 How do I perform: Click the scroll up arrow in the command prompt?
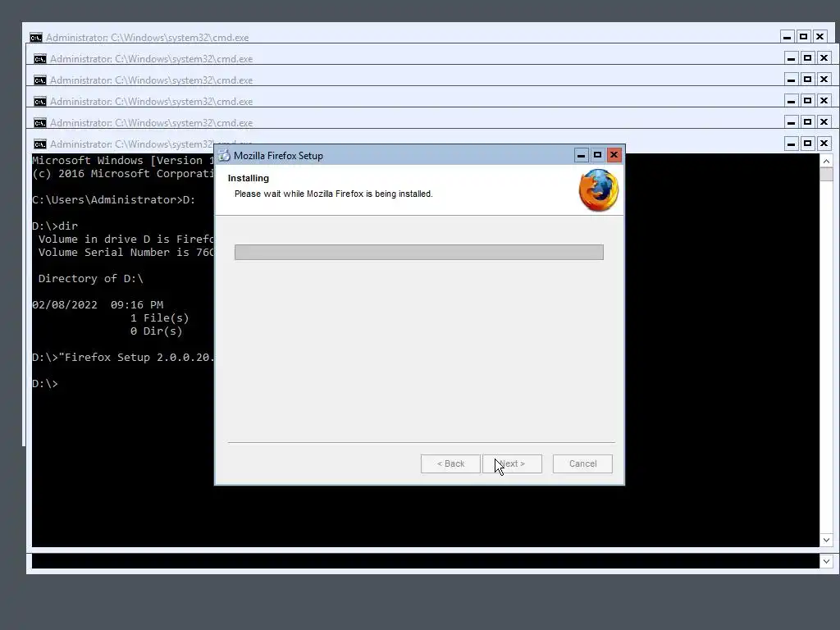826,162
